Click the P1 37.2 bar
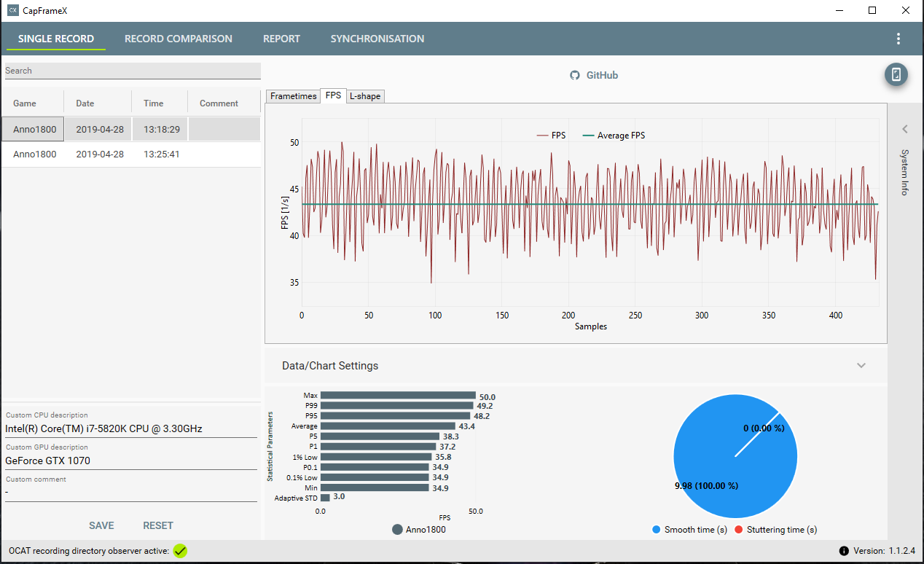The width and height of the screenshot is (924, 564). [378, 447]
